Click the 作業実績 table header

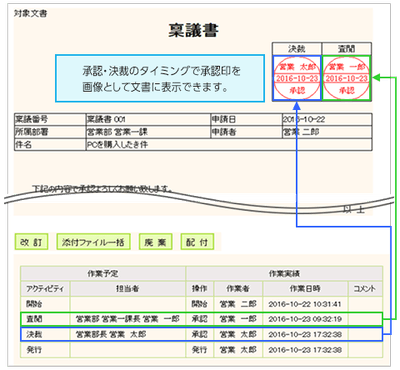284,274
